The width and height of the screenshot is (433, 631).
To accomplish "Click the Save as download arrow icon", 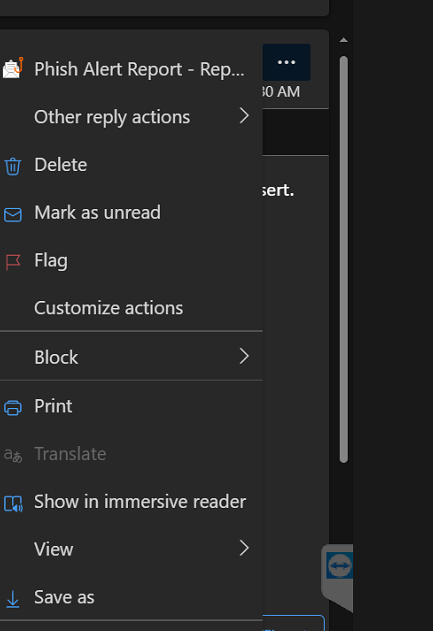I will [x=13, y=599].
